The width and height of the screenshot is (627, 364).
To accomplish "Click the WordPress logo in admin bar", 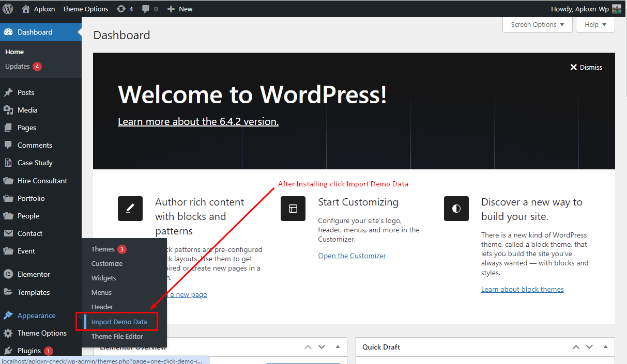I will [8, 9].
